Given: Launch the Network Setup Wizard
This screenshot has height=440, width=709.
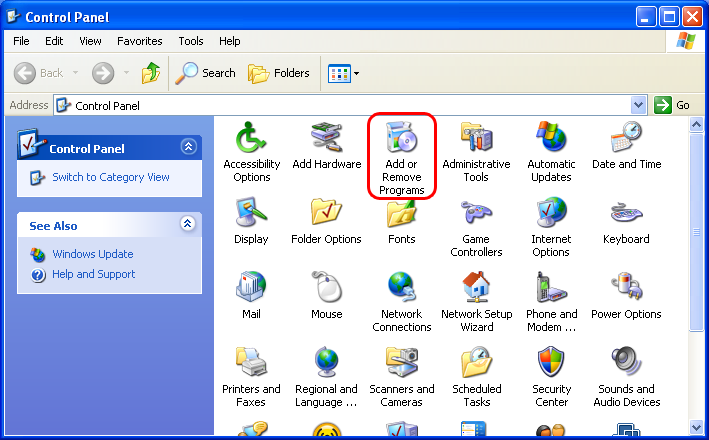Looking at the screenshot, I should point(477,302).
